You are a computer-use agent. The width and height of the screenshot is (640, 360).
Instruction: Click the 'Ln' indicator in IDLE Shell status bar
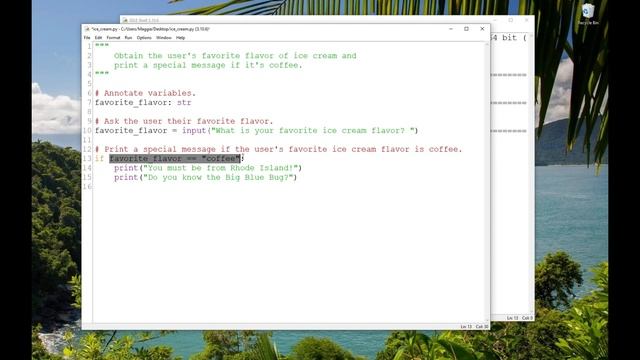[512, 318]
